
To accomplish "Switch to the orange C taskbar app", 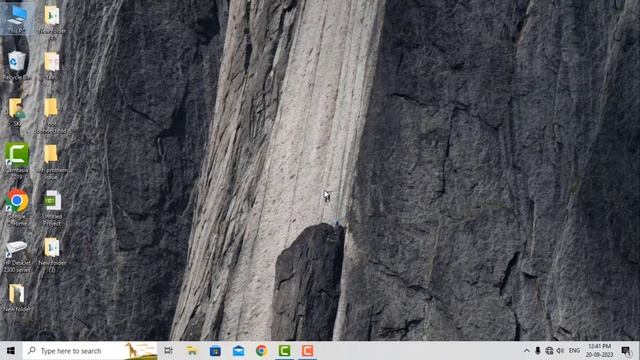I will click(x=308, y=351).
